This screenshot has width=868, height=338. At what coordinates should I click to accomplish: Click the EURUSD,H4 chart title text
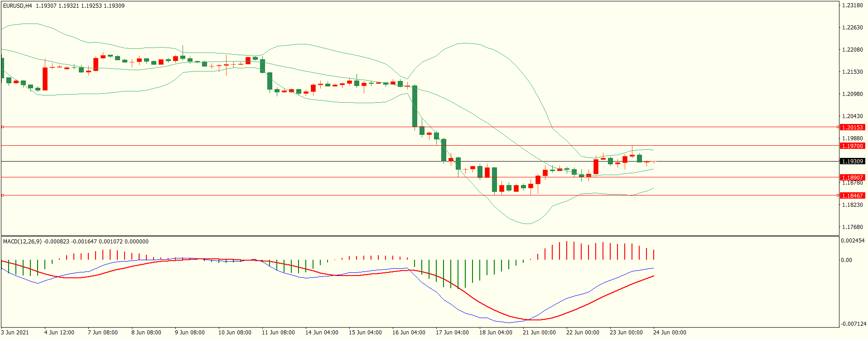18,6
